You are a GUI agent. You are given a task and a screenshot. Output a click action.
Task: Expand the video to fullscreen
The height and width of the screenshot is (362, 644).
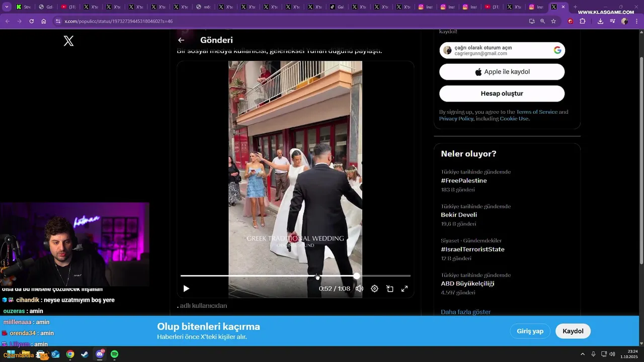coord(405,289)
